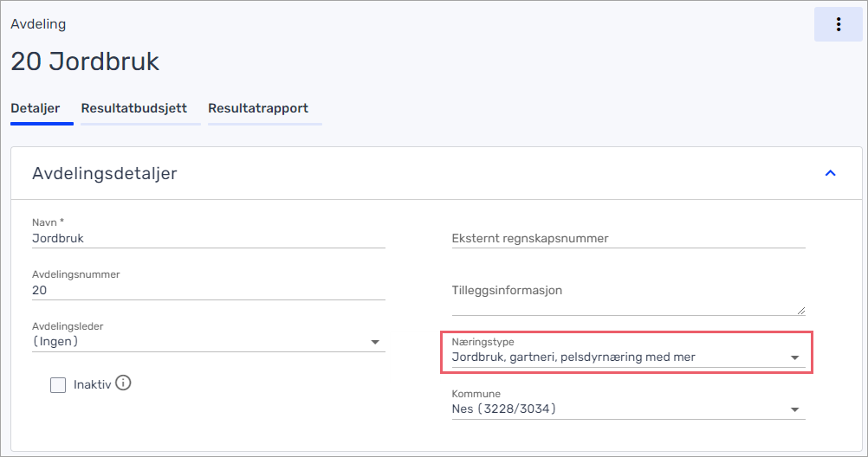Collapse the Avdelingsdetaljer section chevron
868x457 pixels.
(x=830, y=173)
